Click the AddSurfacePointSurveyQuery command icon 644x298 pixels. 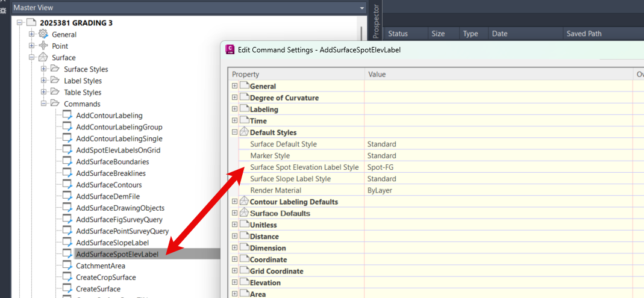(67, 231)
